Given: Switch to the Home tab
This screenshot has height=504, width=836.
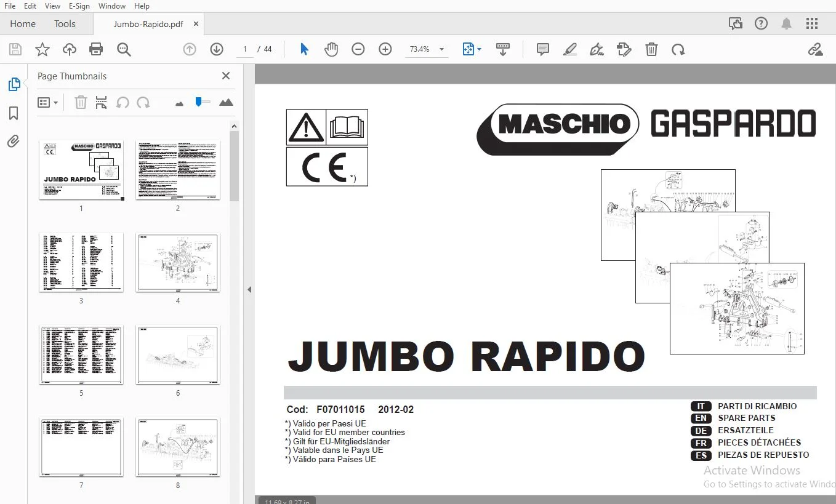Looking at the screenshot, I should (x=23, y=24).
